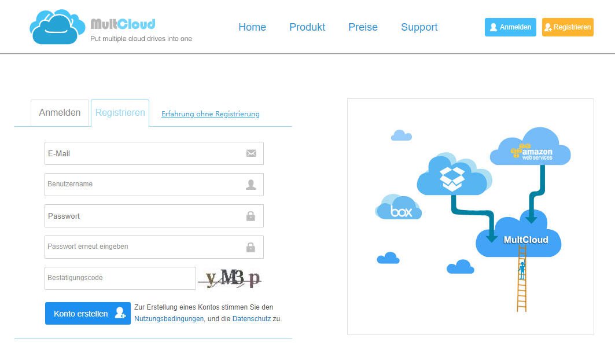Open the Home menu item
The image size is (615, 364).
coord(252,27)
